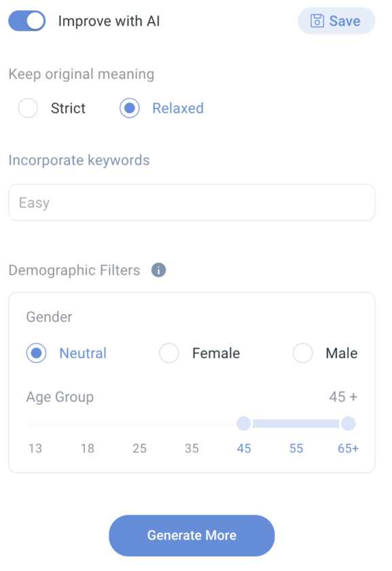Screen dimensions: 392x571
Task: Select the Strict meaning option
Action: click(28, 108)
